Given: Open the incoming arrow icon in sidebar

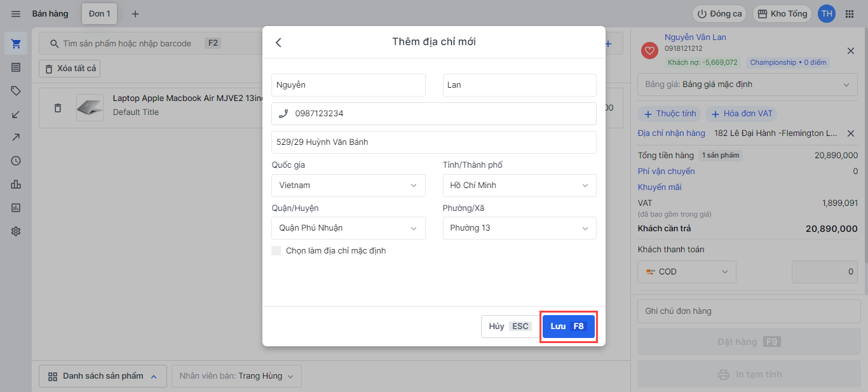Looking at the screenshot, I should (16, 114).
